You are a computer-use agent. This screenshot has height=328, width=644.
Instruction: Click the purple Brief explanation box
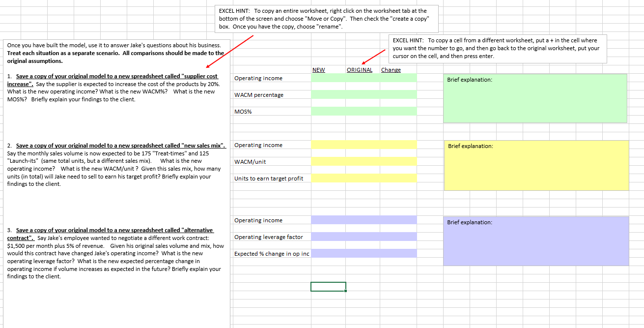tap(535, 240)
